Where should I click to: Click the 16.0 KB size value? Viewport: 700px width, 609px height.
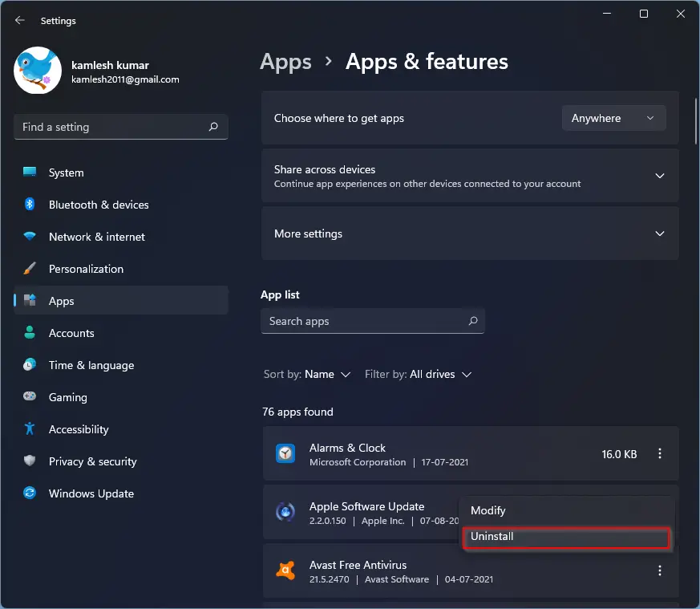pos(619,454)
